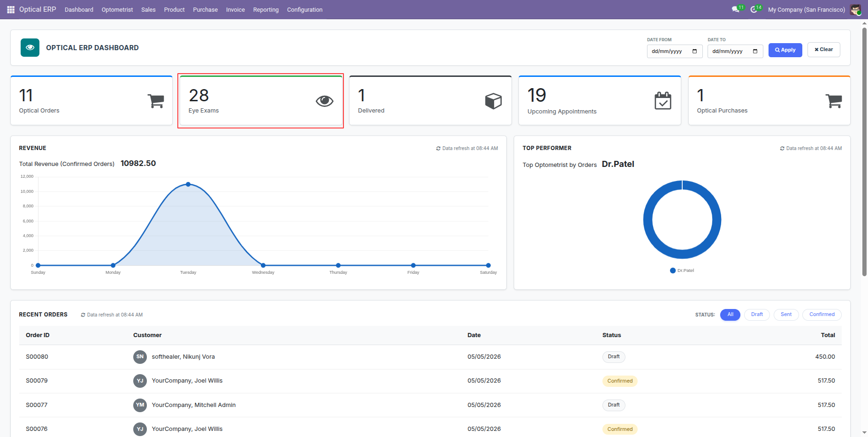Image resolution: width=868 pixels, height=437 pixels.
Task: Open the activities clock icon in the navbar
Action: click(x=754, y=9)
